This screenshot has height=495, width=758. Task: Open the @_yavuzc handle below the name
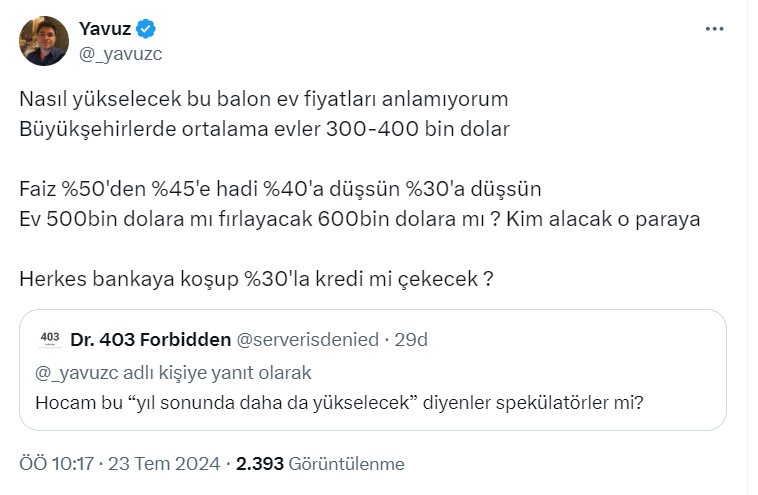point(120,53)
